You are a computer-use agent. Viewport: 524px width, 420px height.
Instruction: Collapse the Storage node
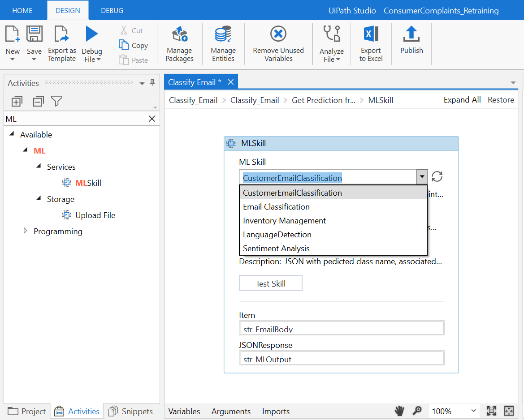39,198
